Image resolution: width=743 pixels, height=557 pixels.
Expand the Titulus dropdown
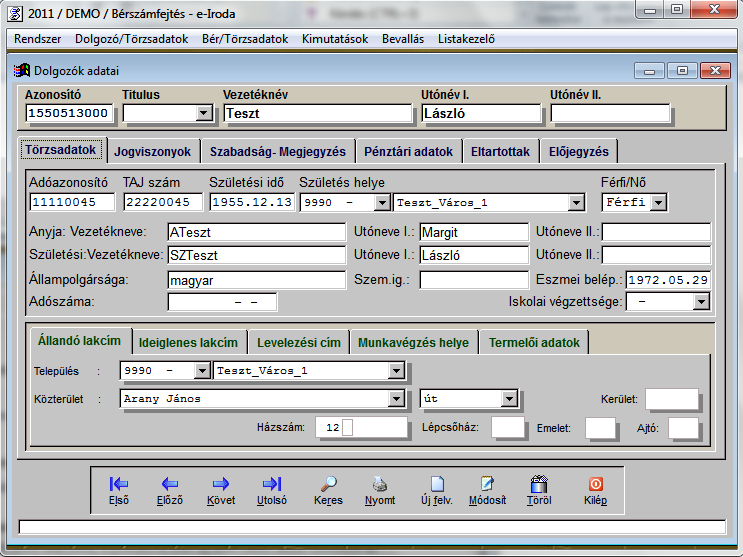[204, 113]
